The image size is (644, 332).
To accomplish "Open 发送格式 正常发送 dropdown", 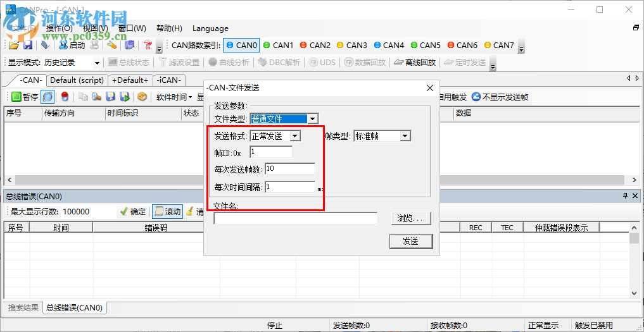I will click(295, 136).
